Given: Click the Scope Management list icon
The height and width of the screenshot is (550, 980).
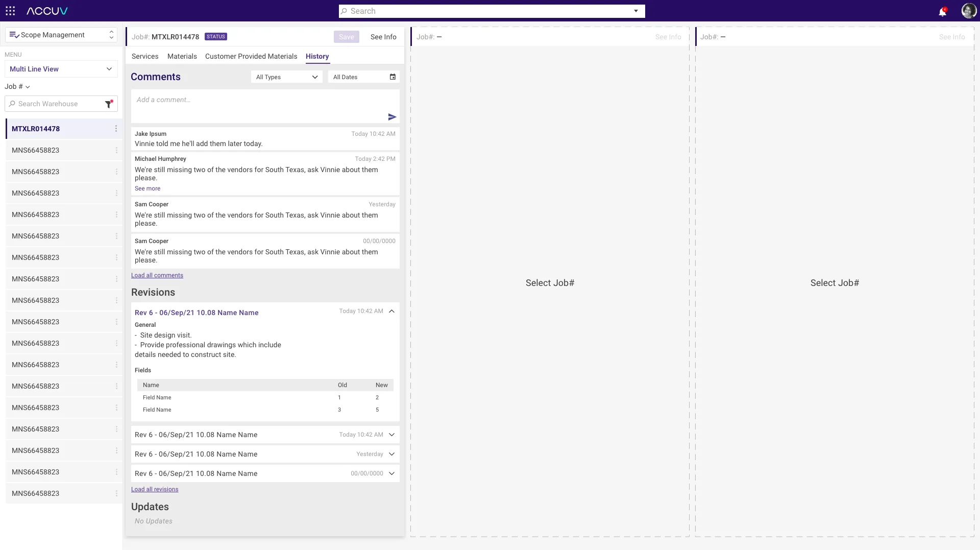Looking at the screenshot, I should click(x=14, y=35).
